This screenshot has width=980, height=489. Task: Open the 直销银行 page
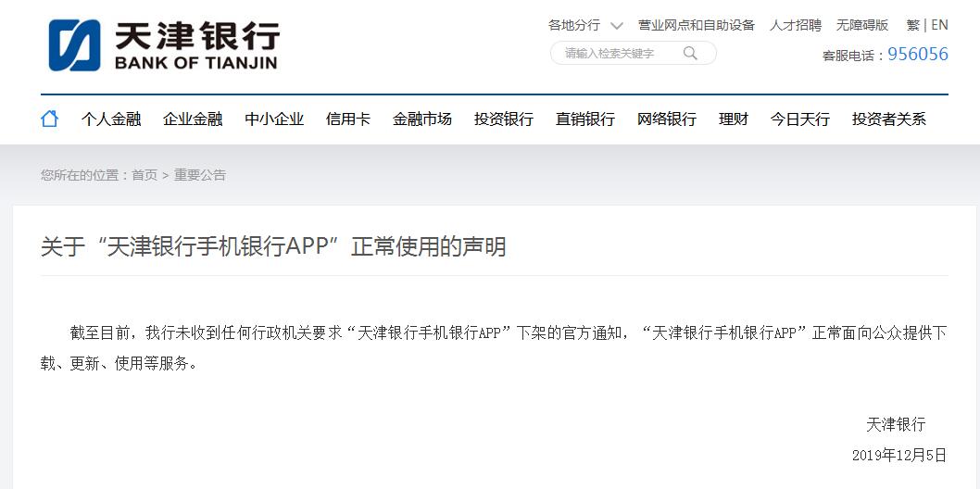(x=585, y=119)
